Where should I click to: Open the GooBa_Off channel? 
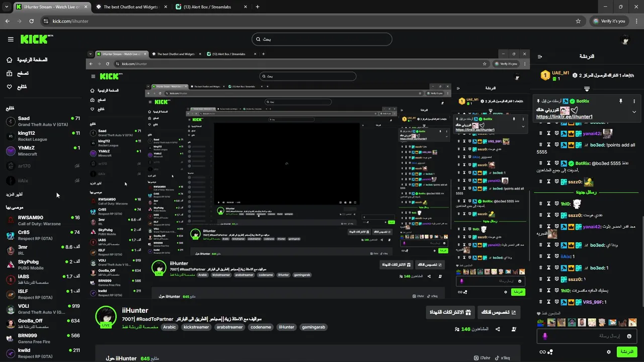tap(43, 324)
